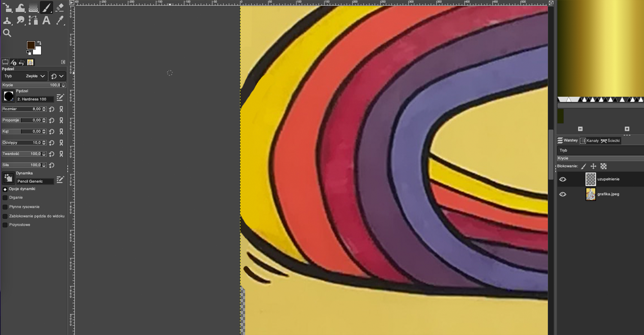Screen dimensions: 644x335
Task: Select the Clone stamp tool
Action: coord(7,20)
